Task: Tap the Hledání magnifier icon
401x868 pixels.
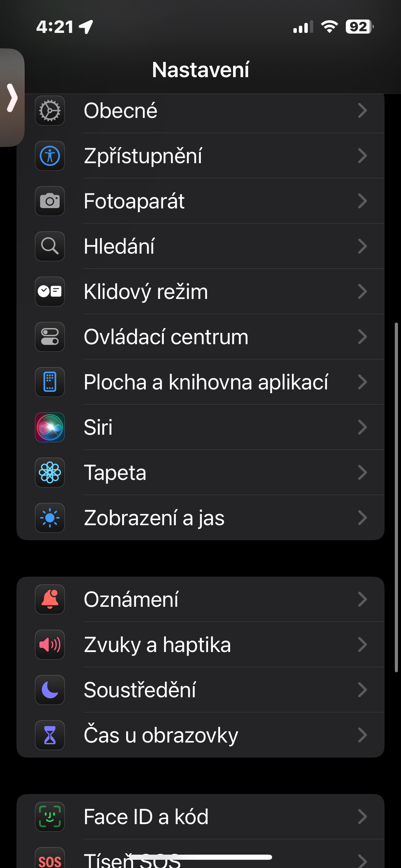Action: pyautogui.click(x=50, y=246)
